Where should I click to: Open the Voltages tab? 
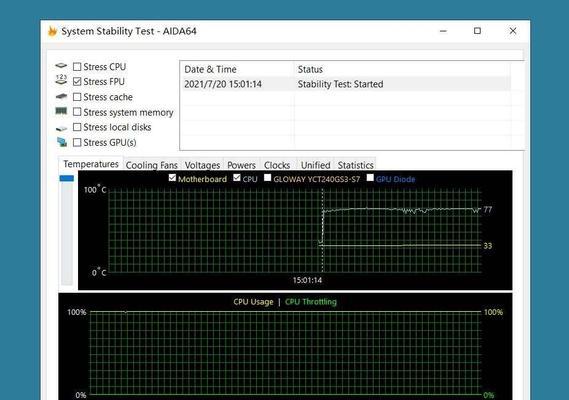click(x=202, y=165)
